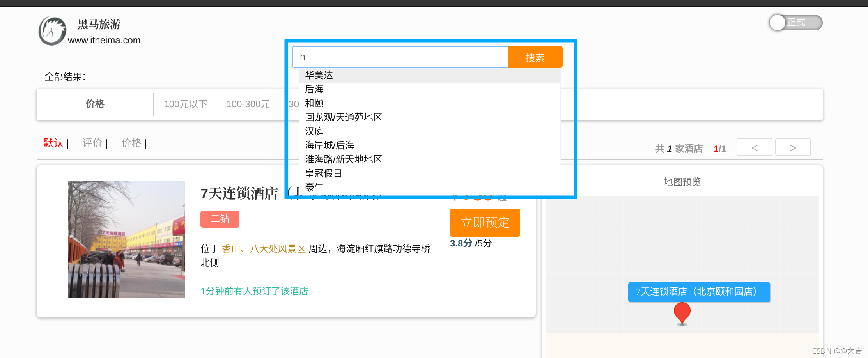Image resolution: width=868 pixels, height=358 pixels.
Task: Filter price by 100元以下
Action: tap(186, 104)
